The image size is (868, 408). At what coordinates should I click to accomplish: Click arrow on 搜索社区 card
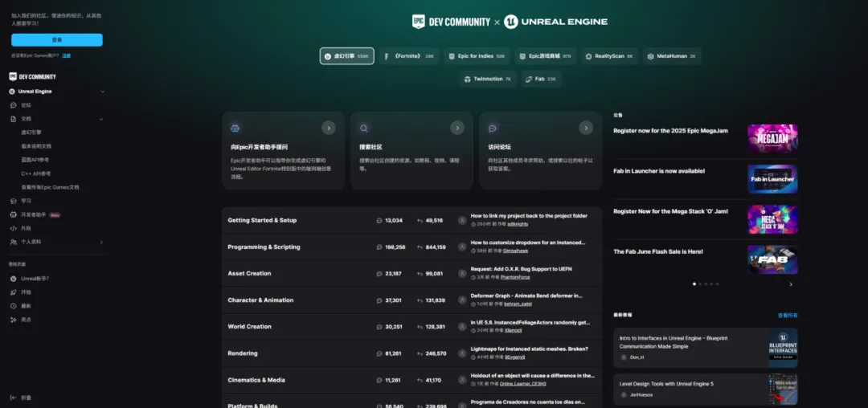pos(457,129)
